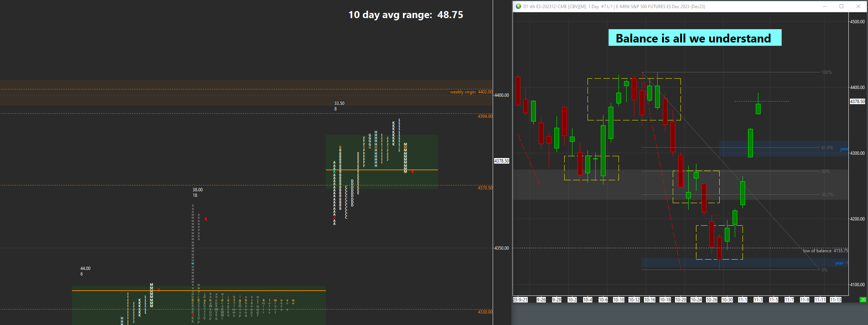The width and height of the screenshot is (868, 325).
Task: Click the 0% Fibonacci level label
Action: click(x=824, y=270)
